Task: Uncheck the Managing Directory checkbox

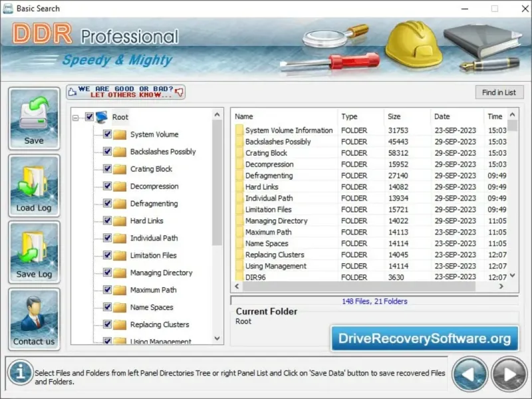Action: point(107,273)
